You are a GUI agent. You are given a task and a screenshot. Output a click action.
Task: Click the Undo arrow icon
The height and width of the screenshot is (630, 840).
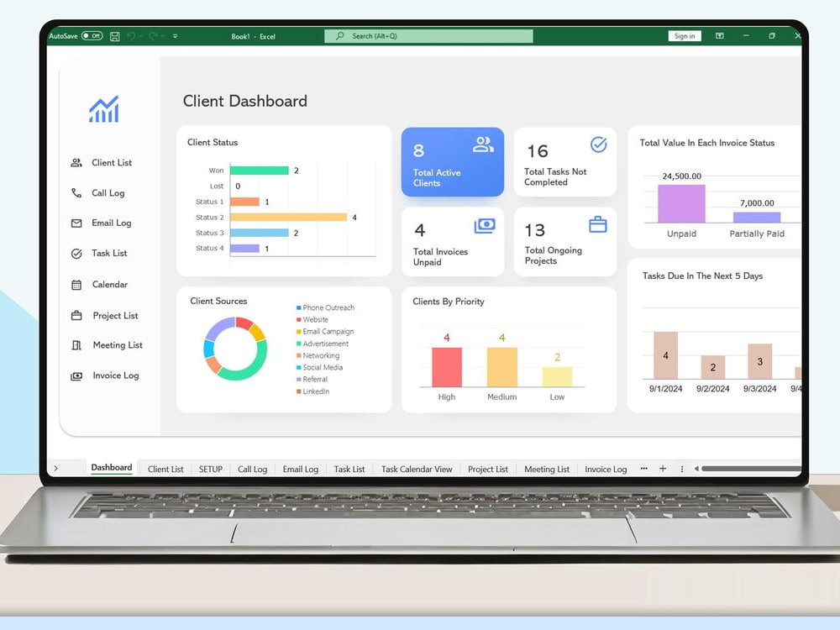point(131,36)
